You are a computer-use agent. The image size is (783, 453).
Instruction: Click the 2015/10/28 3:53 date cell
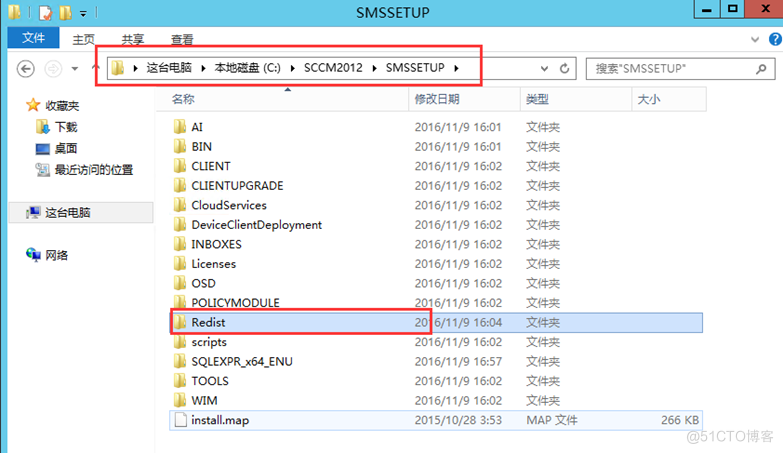click(x=458, y=420)
